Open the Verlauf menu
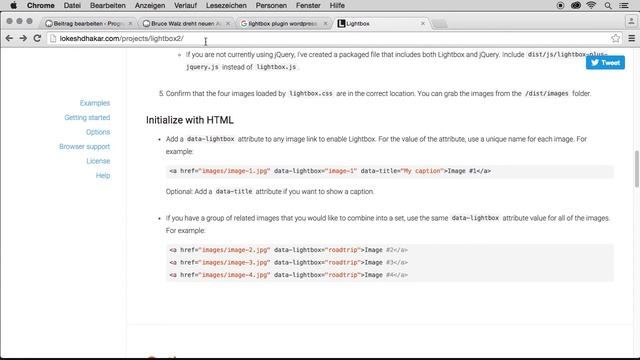The image size is (640, 360). [185, 5]
